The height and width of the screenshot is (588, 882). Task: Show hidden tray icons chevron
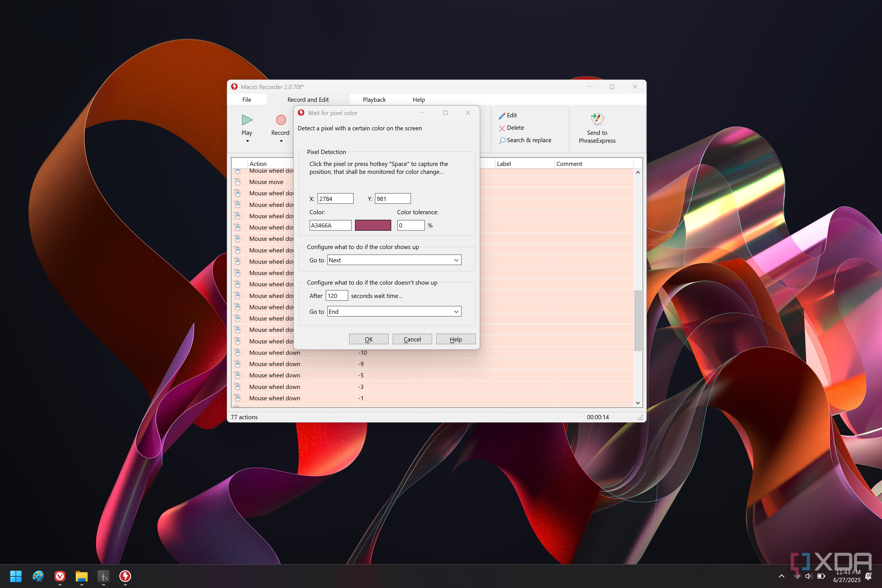pos(781,576)
